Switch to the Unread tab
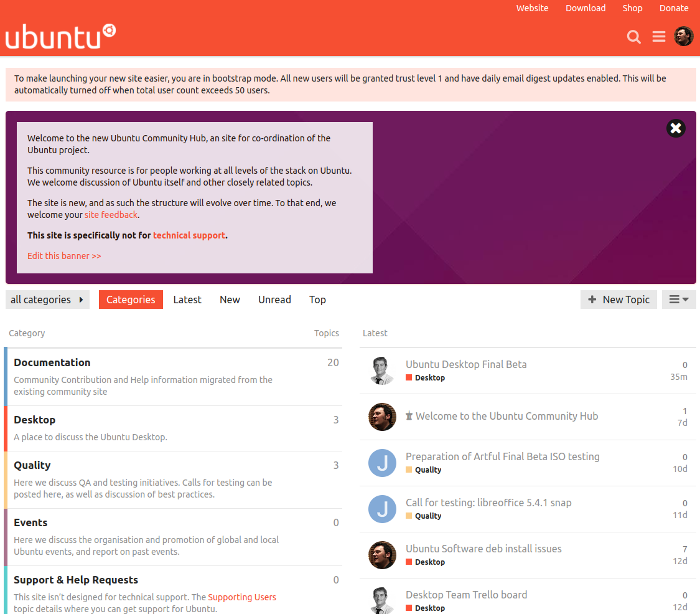 tap(274, 300)
